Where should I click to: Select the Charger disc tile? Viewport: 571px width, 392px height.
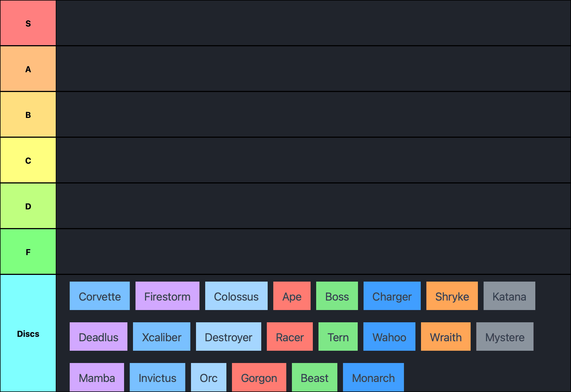(x=392, y=296)
